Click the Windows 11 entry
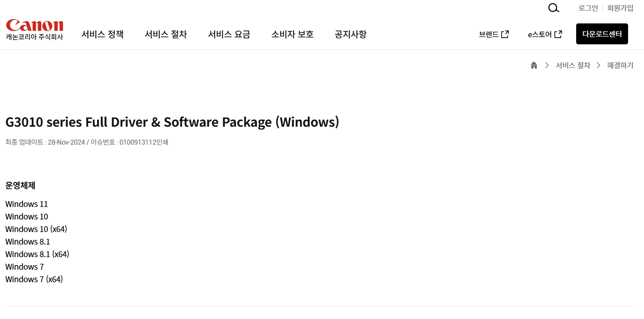The width and height of the screenshot is (644, 319). pos(27,204)
